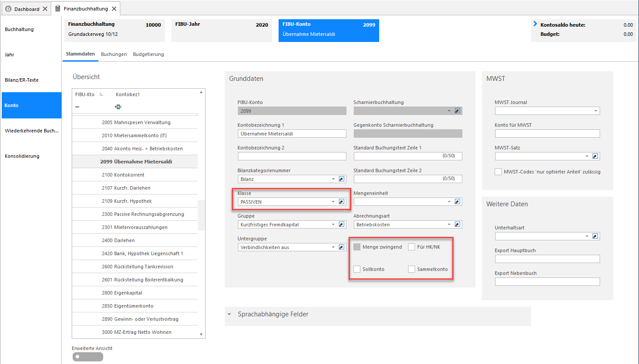Open lookup icon beside Klasse field
Image resolution: width=639 pixels, height=364 pixels.
pos(342,201)
